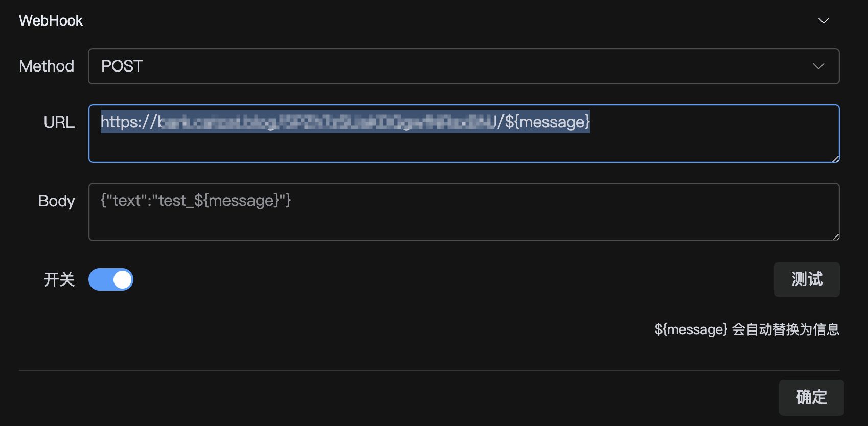Click the WebHook section title

pos(51,21)
